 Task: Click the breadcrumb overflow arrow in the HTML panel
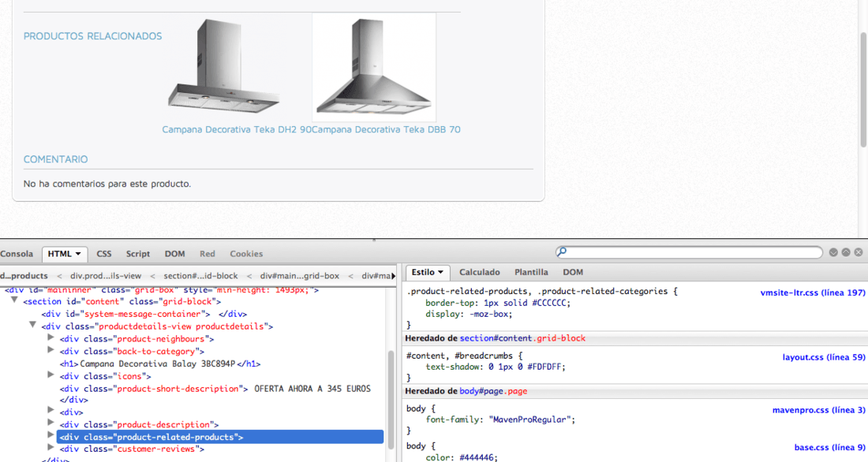[x=394, y=275]
